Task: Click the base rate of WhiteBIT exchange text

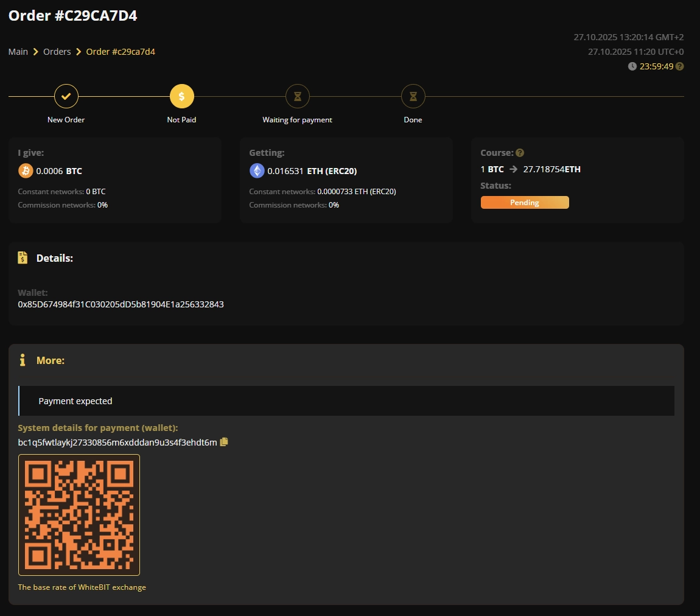Action: coord(82,587)
